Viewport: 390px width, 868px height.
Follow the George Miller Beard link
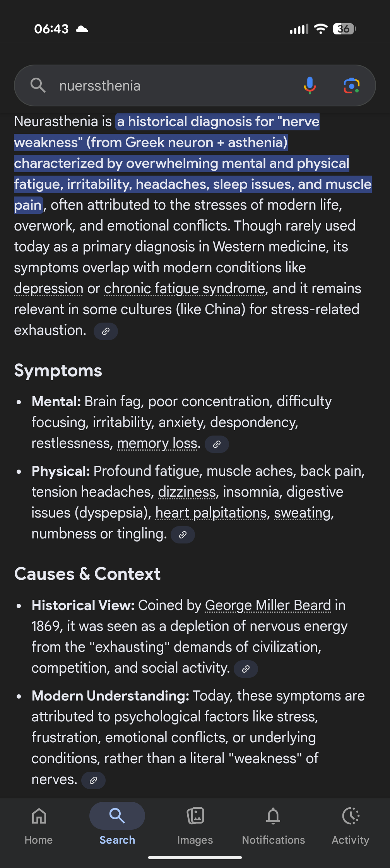coord(268,605)
